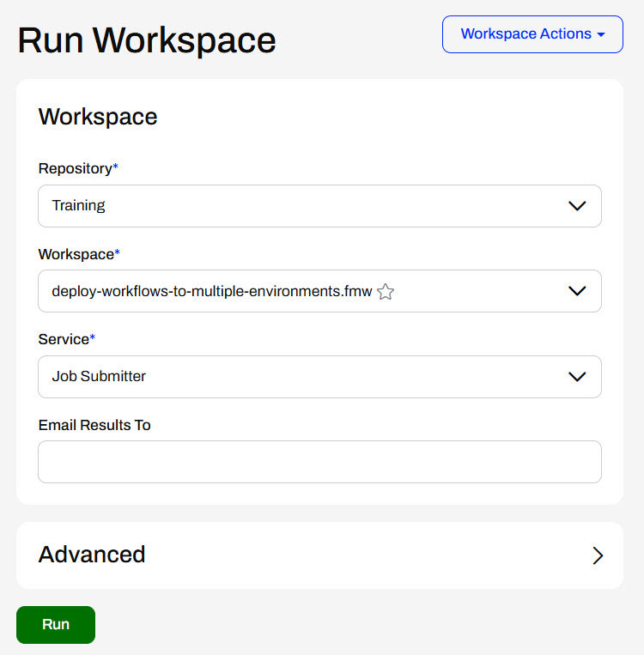
Task: Click the deploy-workflows-to-multiple-environments.fmw filename text
Action: (211, 291)
